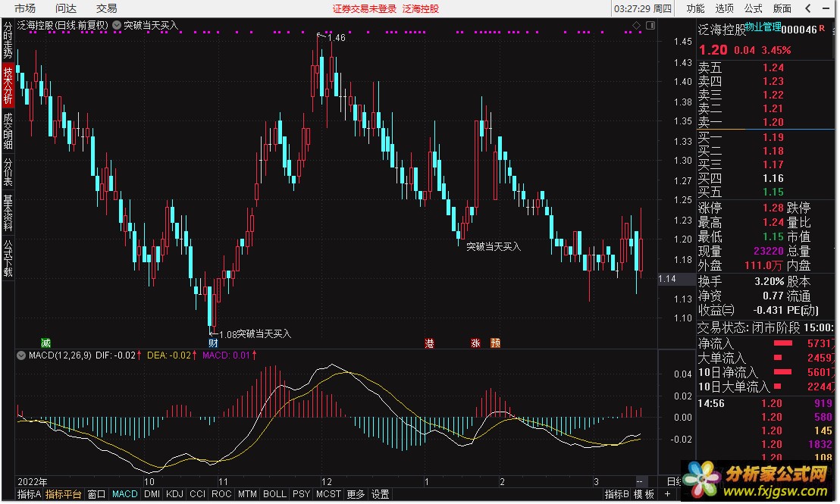Click 净流入 row in fund flow

[x=766, y=343]
